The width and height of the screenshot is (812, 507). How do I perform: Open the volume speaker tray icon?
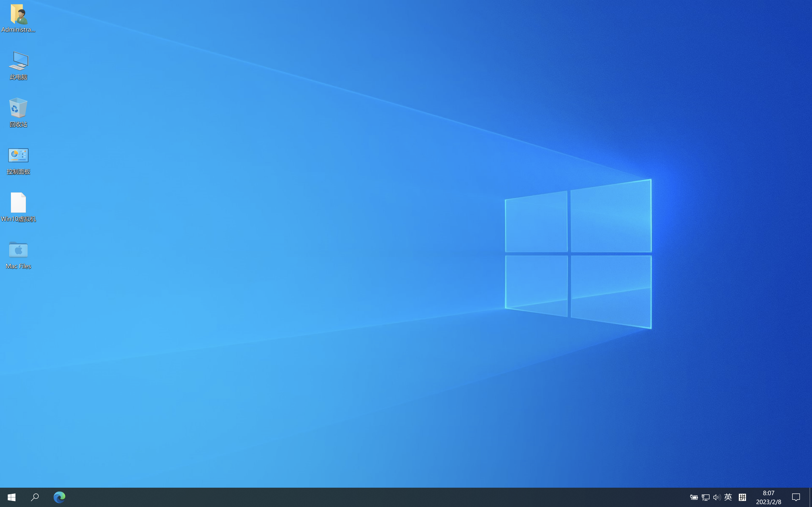[x=717, y=497]
